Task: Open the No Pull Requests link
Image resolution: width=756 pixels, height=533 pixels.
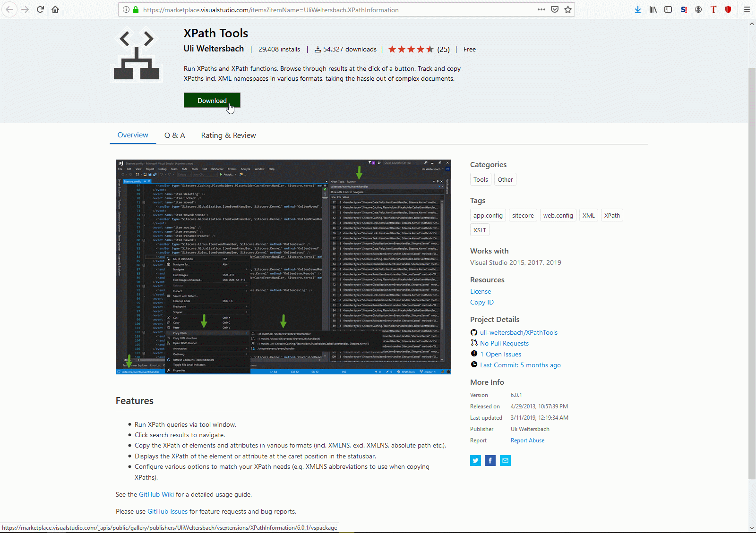Action: pyautogui.click(x=504, y=343)
